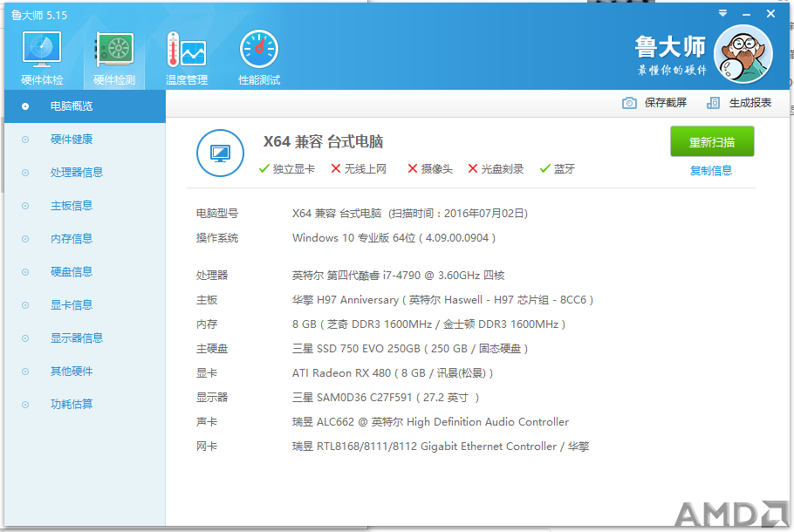Click the 鲁大师 5.15 window title
The image size is (794, 532).
click(x=39, y=15)
